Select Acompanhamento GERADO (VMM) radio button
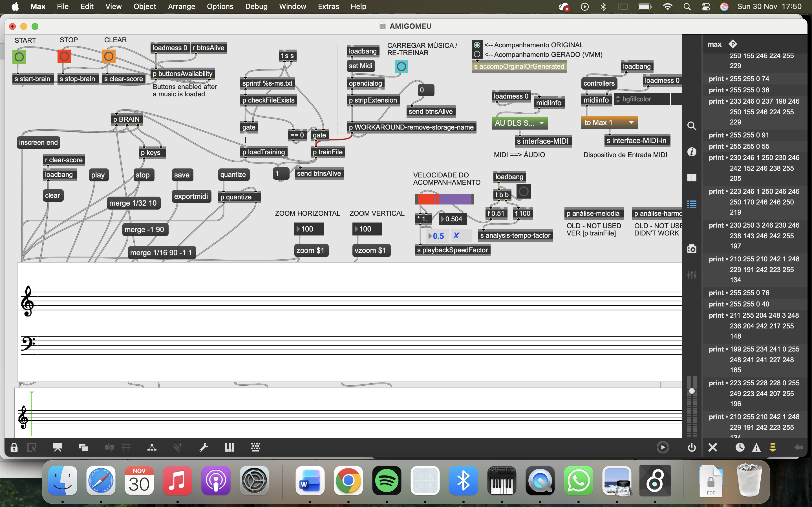Screen dimensions: 812x507 click(477, 54)
